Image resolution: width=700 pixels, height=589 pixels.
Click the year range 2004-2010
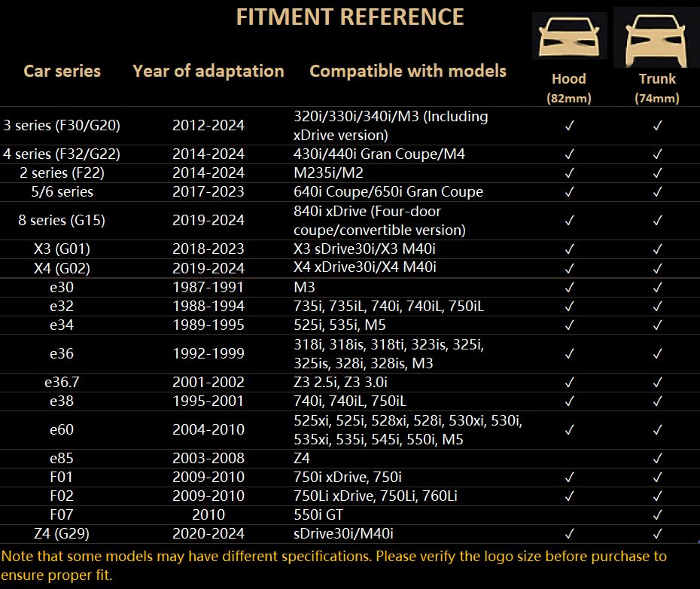coord(208,429)
